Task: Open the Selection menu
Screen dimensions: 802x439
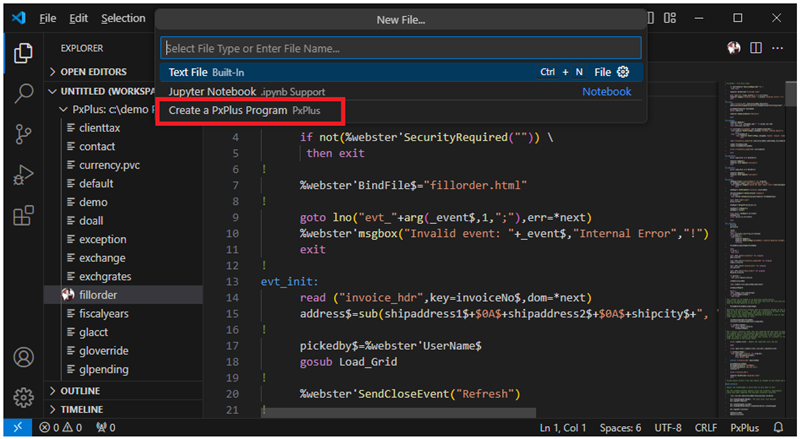Action: 123,18
